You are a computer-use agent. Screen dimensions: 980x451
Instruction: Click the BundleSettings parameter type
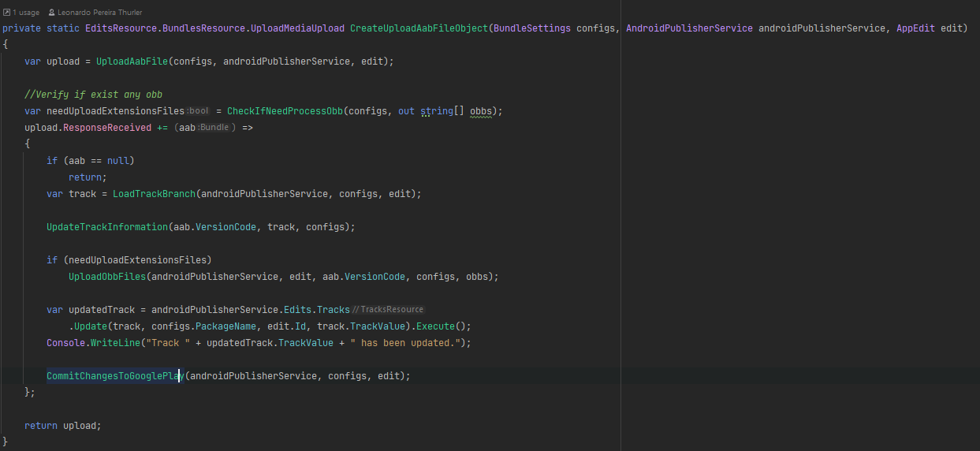(532, 28)
